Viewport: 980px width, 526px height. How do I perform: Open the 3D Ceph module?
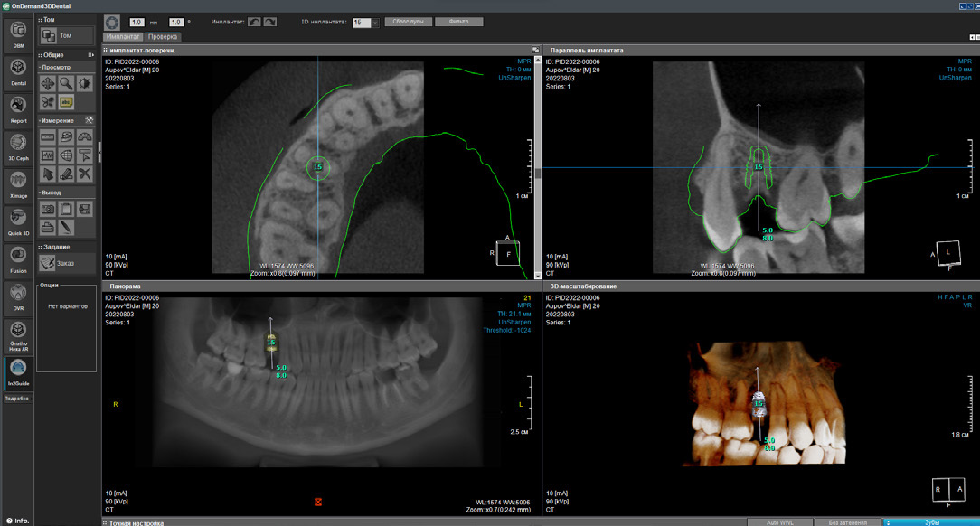[x=18, y=146]
